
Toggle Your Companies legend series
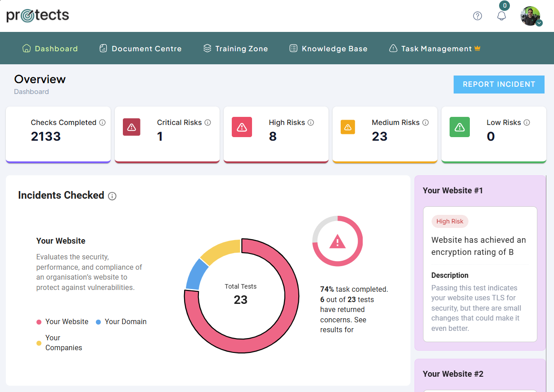pos(59,343)
